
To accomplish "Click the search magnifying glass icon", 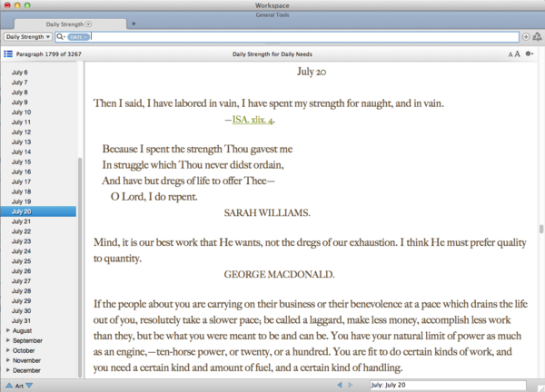I will click(61, 36).
